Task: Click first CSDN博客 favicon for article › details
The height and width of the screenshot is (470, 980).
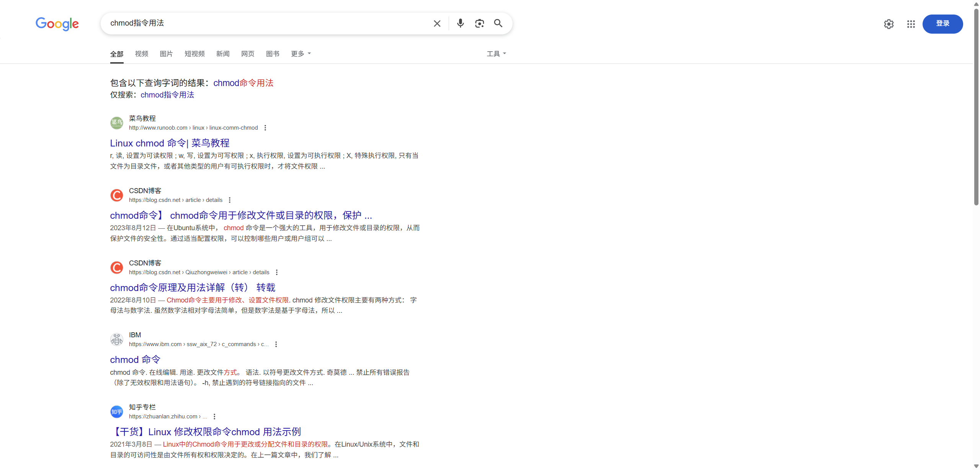Action: (x=117, y=195)
